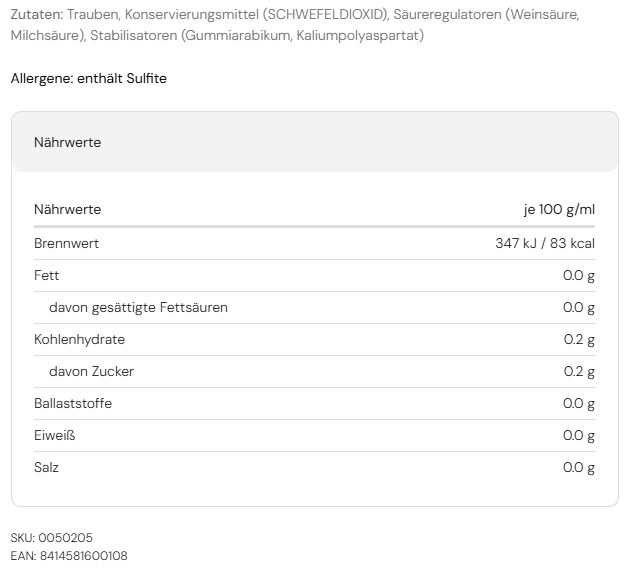
Task: Click the 'davon Zucker' 0.2 g value
Action: point(579,371)
